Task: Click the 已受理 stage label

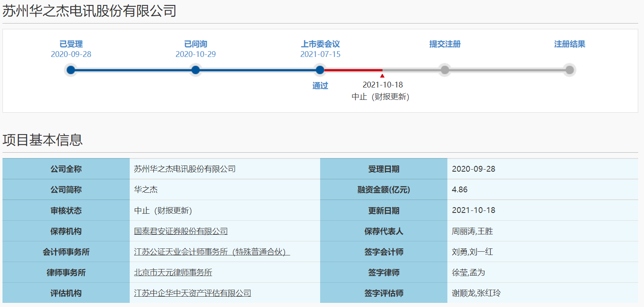Action: click(x=71, y=44)
